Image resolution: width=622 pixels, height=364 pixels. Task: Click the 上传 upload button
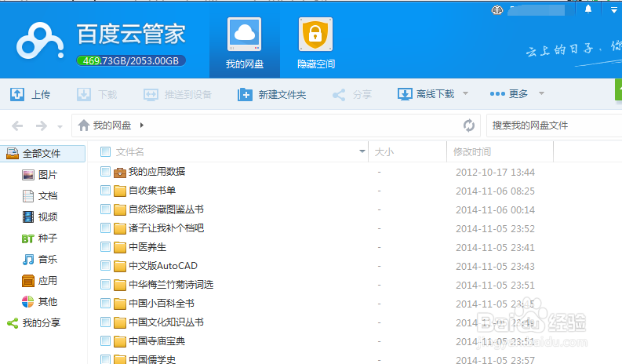tap(30, 94)
